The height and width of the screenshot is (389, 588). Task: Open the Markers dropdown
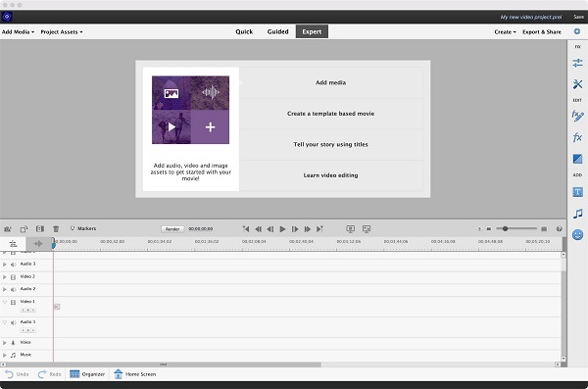tap(83, 228)
